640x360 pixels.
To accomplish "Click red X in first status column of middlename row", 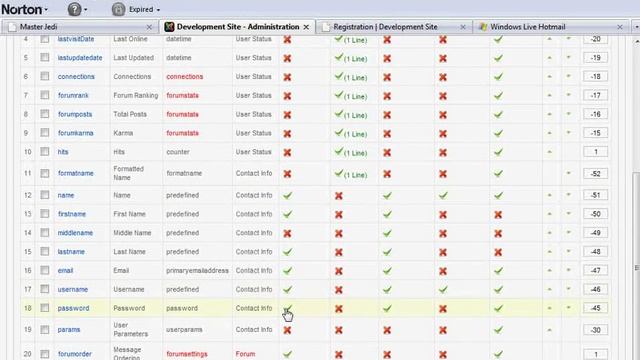I will pyautogui.click(x=287, y=233).
